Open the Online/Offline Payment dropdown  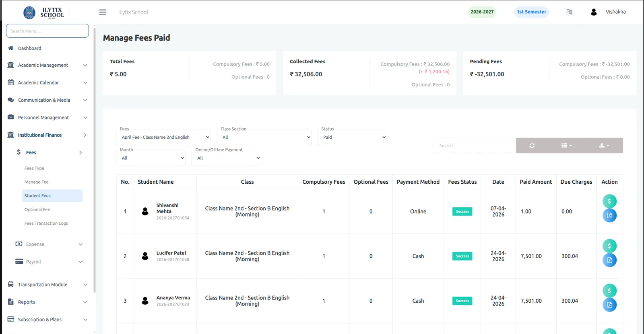tap(227, 158)
